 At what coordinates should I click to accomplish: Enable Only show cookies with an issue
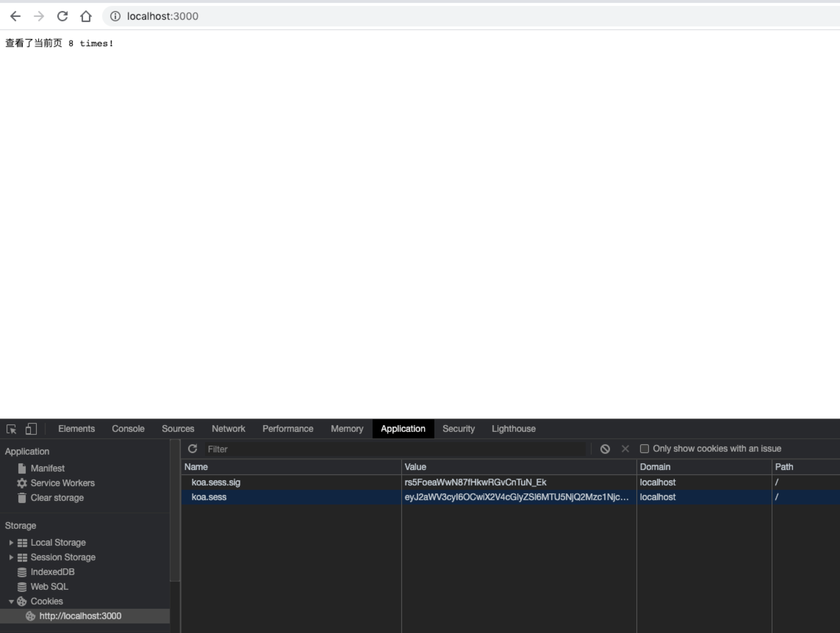(x=645, y=449)
